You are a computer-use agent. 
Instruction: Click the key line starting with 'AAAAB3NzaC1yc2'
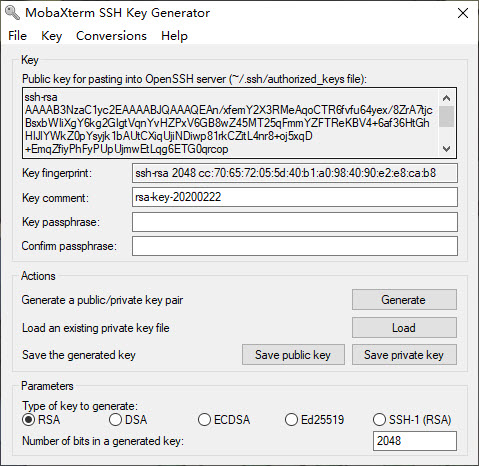(x=229, y=110)
